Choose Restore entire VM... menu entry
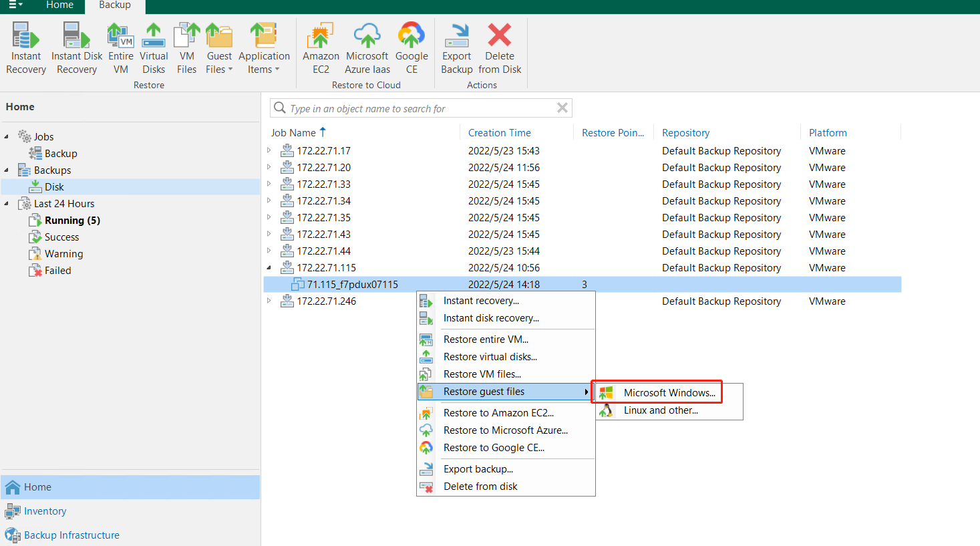The image size is (980, 546). 506,339
